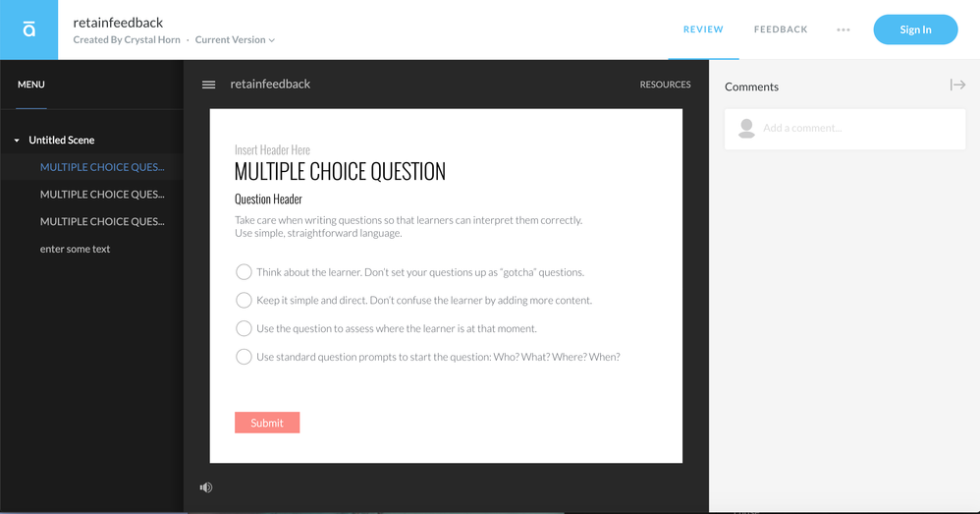Image resolution: width=980 pixels, height=514 pixels.
Task: Click the commenter avatar icon
Action: (x=746, y=128)
